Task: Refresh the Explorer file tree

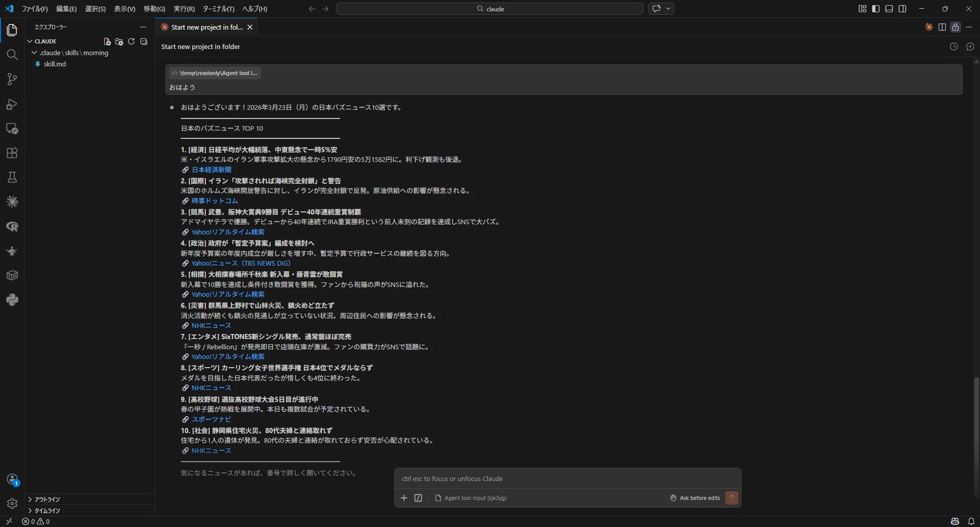Action: pyautogui.click(x=131, y=41)
